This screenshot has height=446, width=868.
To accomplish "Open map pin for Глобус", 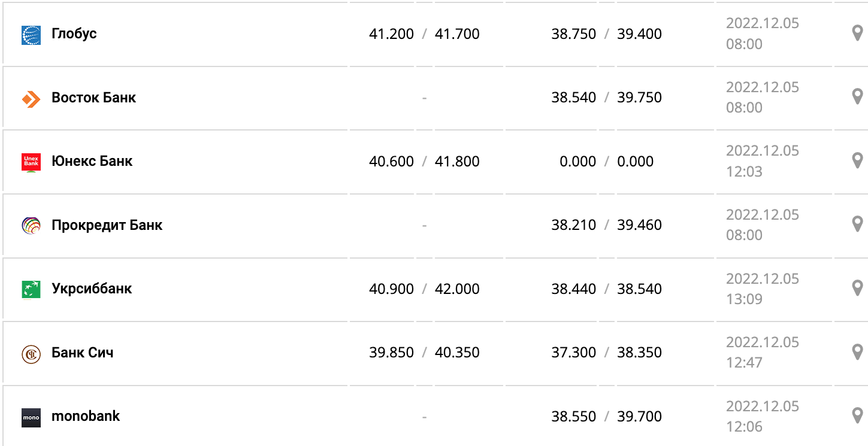I will [x=857, y=33].
